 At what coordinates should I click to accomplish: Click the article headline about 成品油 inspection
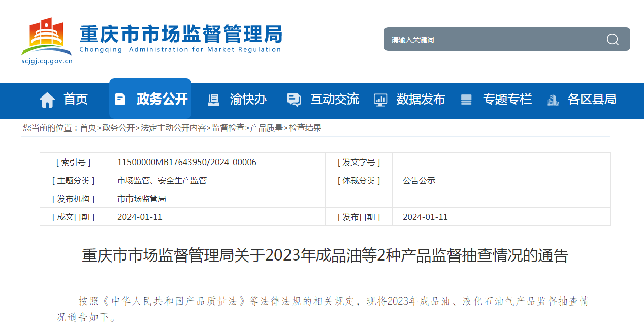click(x=325, y=255)
